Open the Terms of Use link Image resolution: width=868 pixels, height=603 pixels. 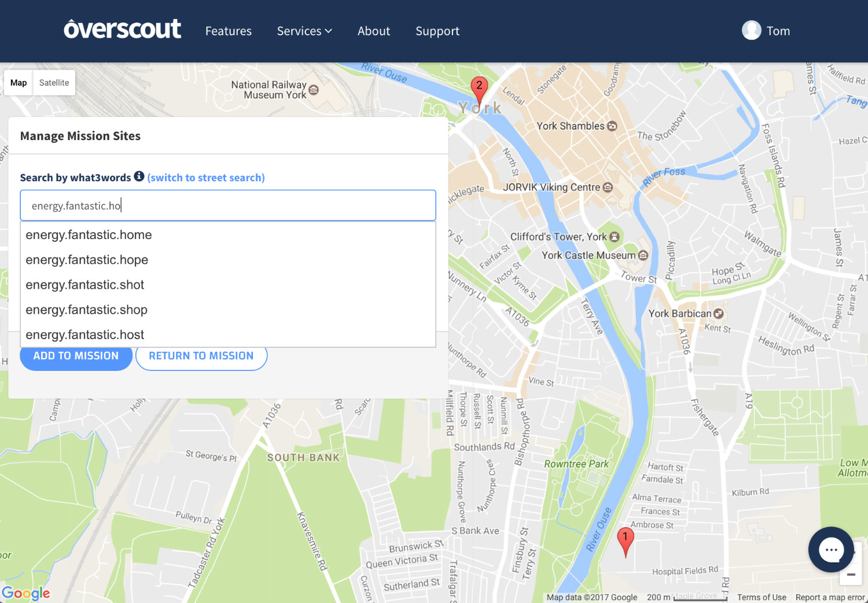[762, 597]
